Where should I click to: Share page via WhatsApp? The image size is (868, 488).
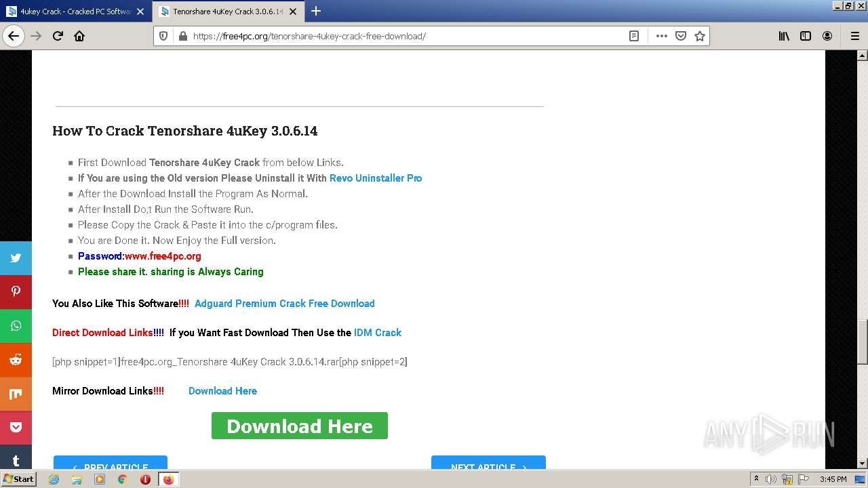(x=16, y=325)
